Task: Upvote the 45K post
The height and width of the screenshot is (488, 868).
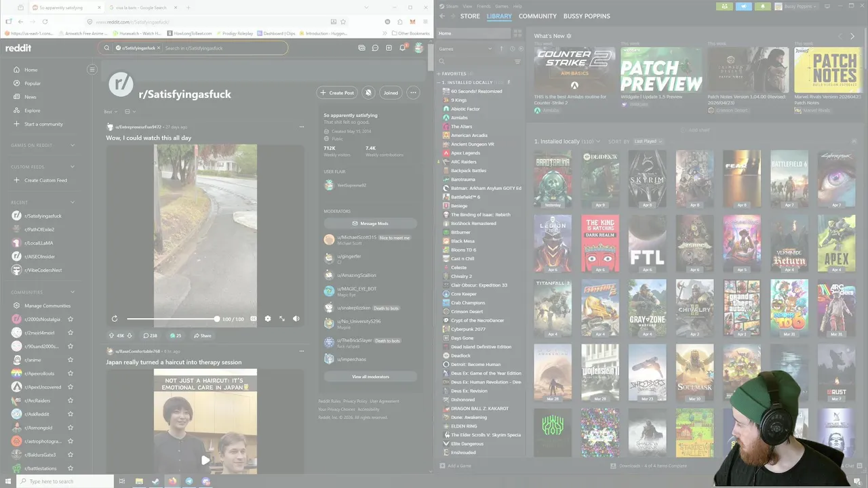Action: tap(112, 335)
